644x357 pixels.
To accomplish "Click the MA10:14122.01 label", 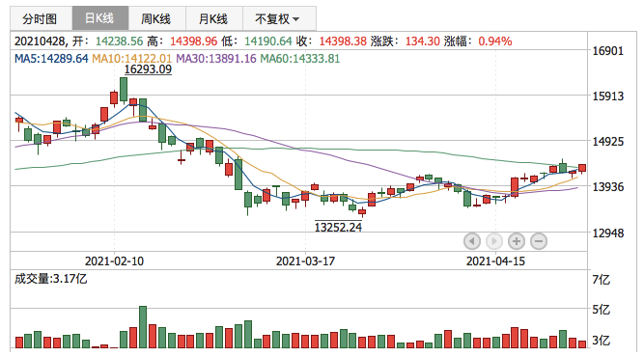I will 132,59.
